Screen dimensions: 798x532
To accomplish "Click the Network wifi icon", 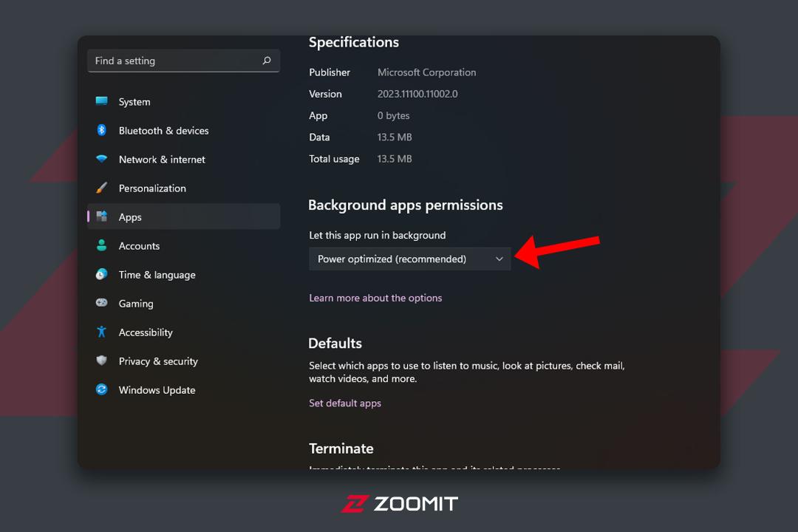I will 102,159.
